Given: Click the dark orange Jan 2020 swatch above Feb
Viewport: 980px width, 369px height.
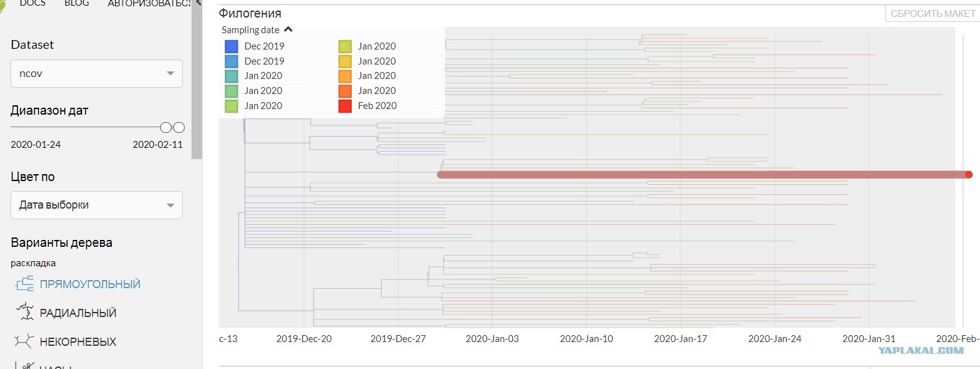Looking at the screenshot, I should coord(345,91).
